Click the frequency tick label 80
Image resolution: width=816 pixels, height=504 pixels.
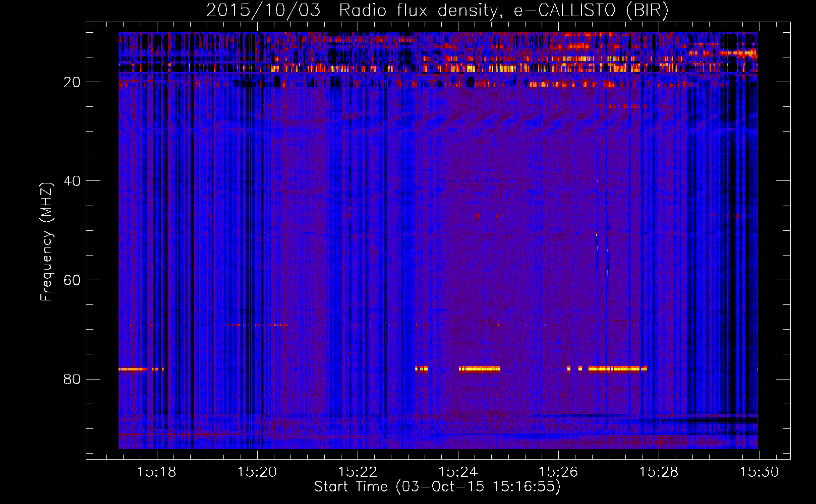tap(73, 379)
